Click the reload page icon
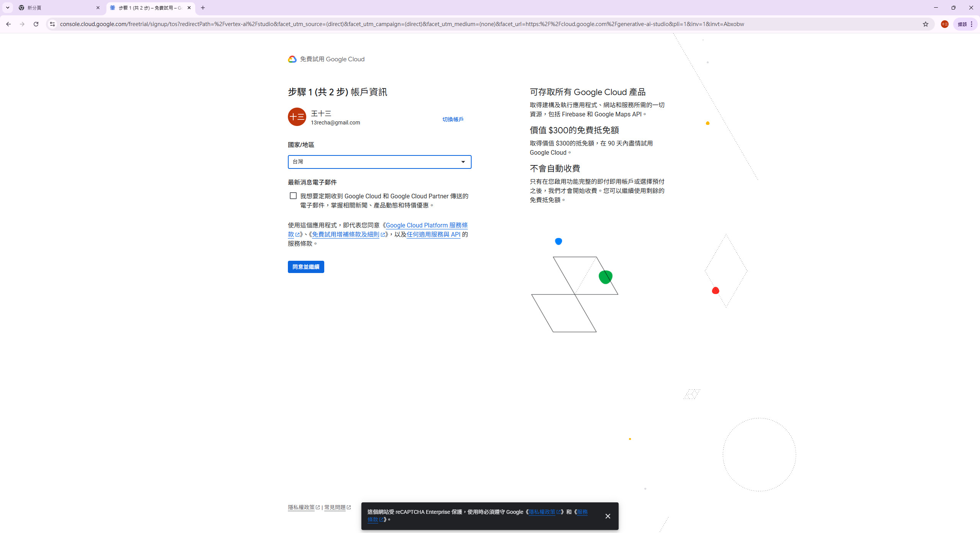Image resolution: width=980 pixels, height=533 pixels. pyautogui.click(x=36, y=24)
